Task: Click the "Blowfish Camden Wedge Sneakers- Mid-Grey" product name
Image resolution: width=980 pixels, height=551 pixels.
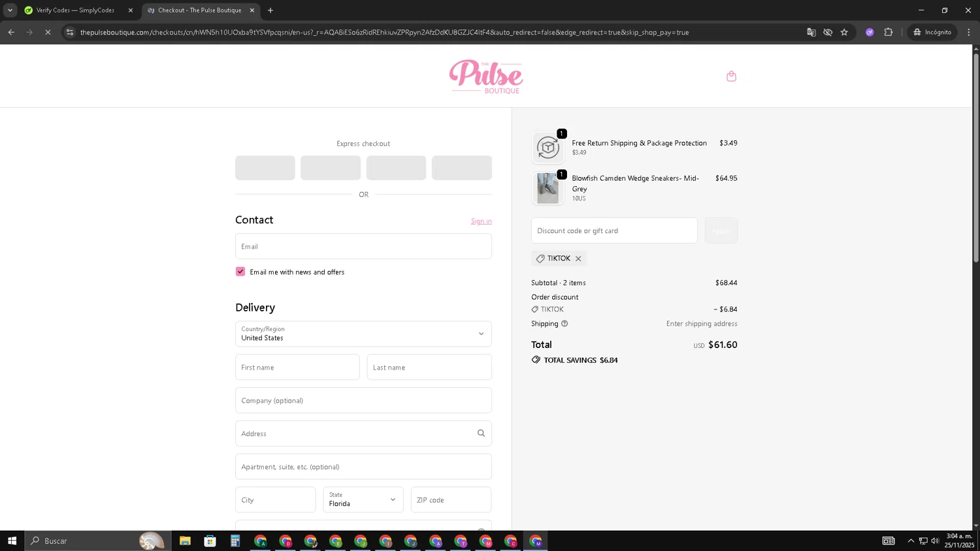Action: 636,183
